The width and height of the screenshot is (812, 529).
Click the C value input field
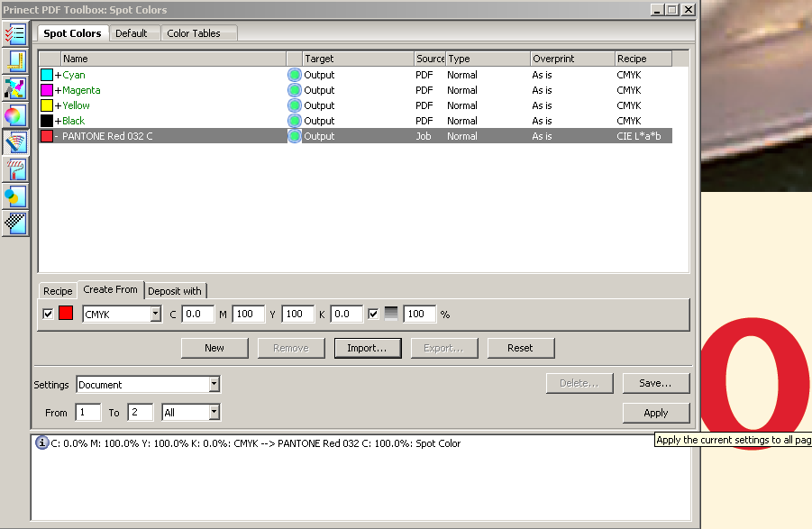pos(198,315)
